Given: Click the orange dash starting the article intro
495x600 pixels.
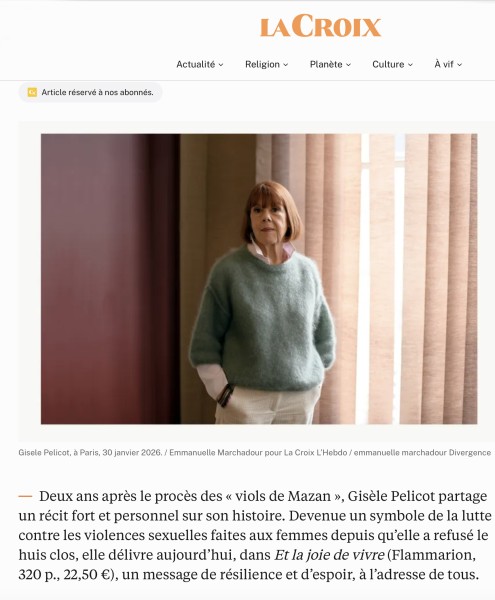Looking at the screenshot, I should pyautogui.click(x=25, y=496).
